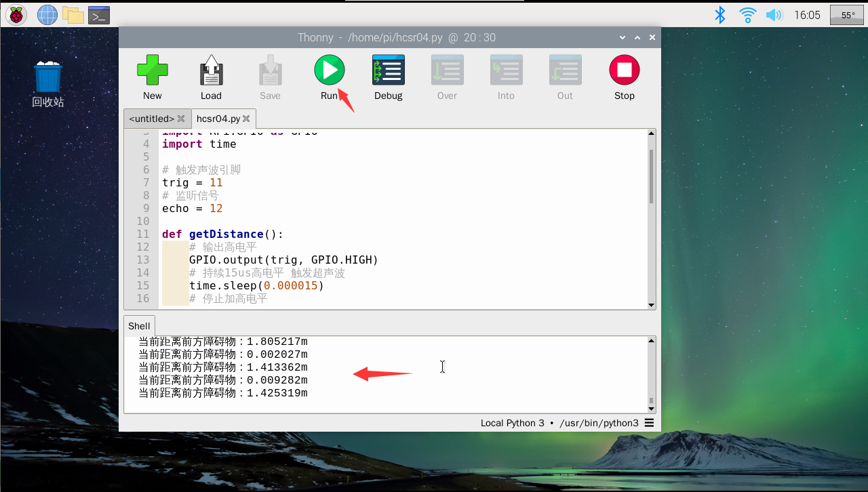868x492 pixels.
Task: Launch the terminal from taskbar
Action: click(99, 15)
